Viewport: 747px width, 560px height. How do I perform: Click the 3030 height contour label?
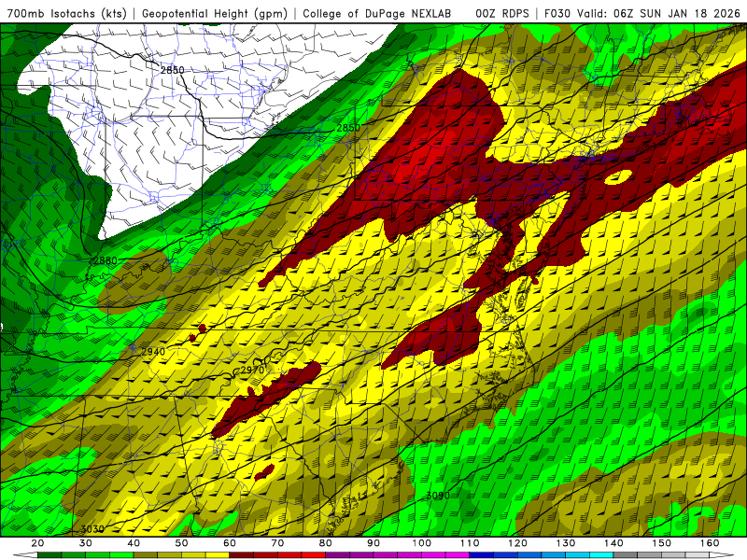click(x=92, y=529)
